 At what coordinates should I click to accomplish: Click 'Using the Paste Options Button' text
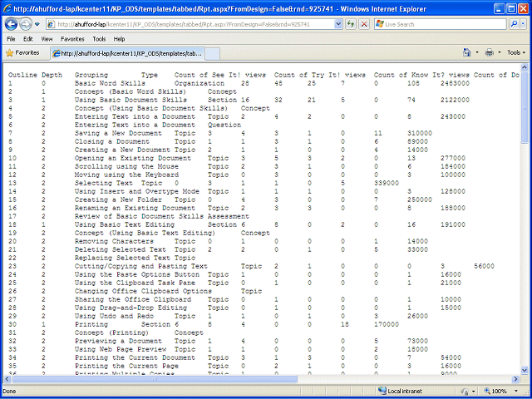[x=136, y=274]
